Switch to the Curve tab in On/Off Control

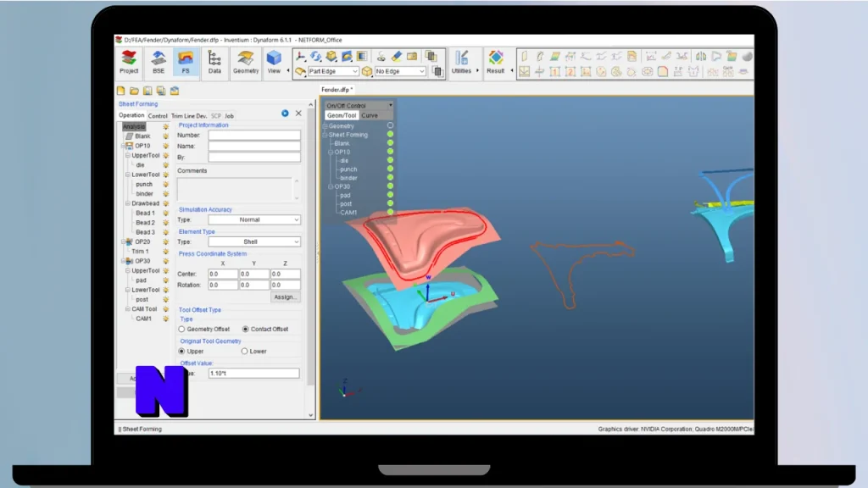coord(370,115)
